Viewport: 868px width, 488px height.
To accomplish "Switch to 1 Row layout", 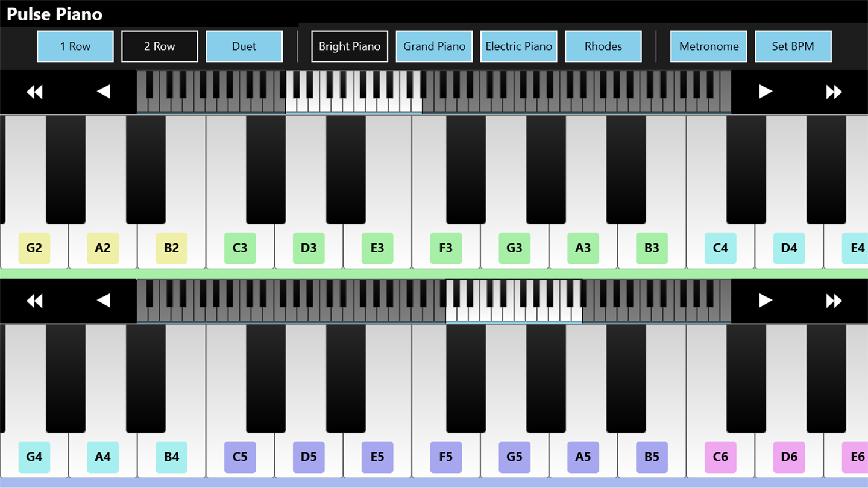I will [x=75, y=46].
